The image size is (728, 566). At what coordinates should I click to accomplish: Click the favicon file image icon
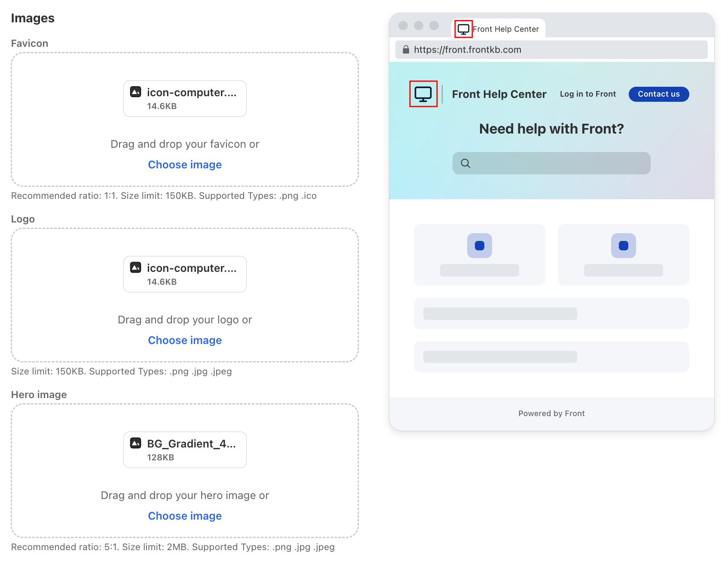[x=136, y=91]
